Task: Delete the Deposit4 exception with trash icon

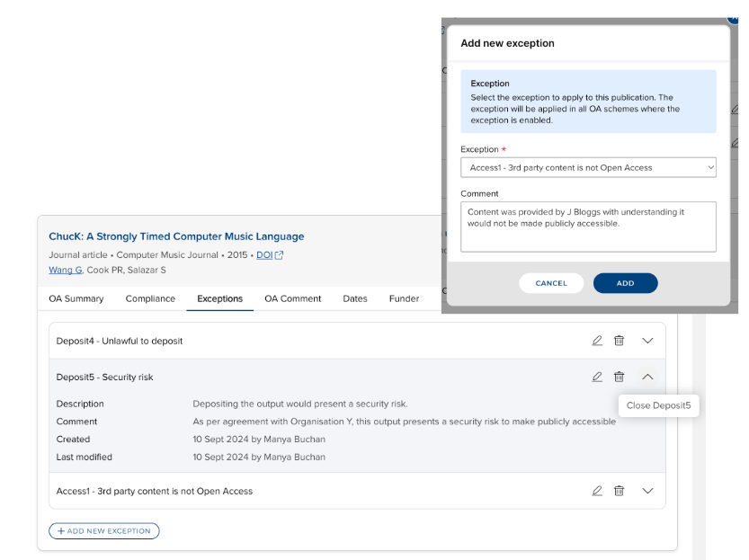Action: (620, 341)
